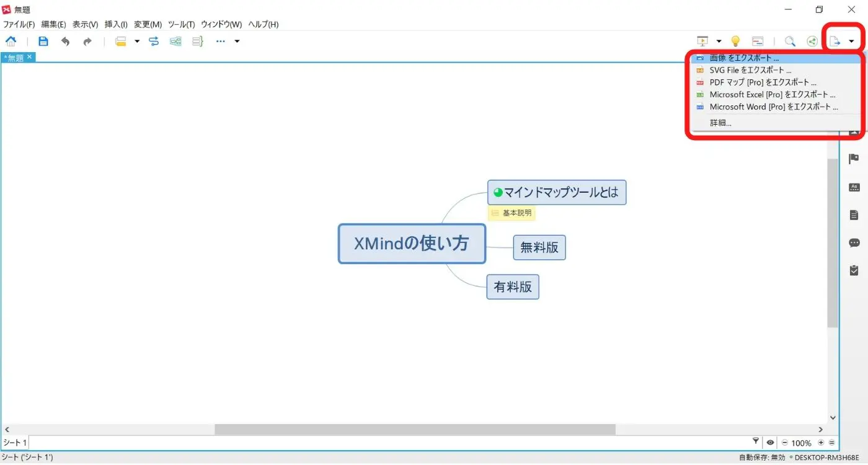
Task: Open the markers flag panel in sidebar
Action: tap(854, 159)
